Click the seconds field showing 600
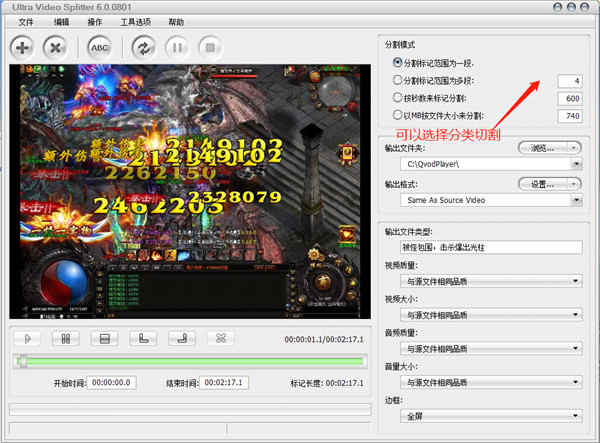600x443 pixels. [570, 98]
